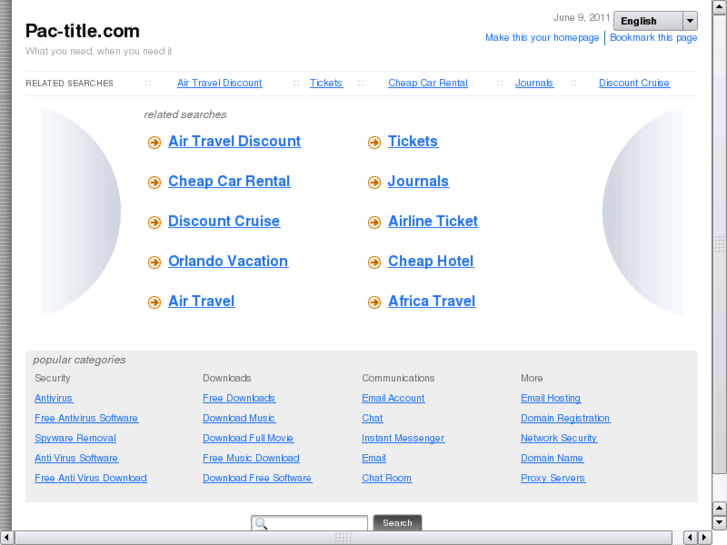Open the Africa Travel link
Image resolution: width=727 pixels, height=545 pixels.
point(432,301)
